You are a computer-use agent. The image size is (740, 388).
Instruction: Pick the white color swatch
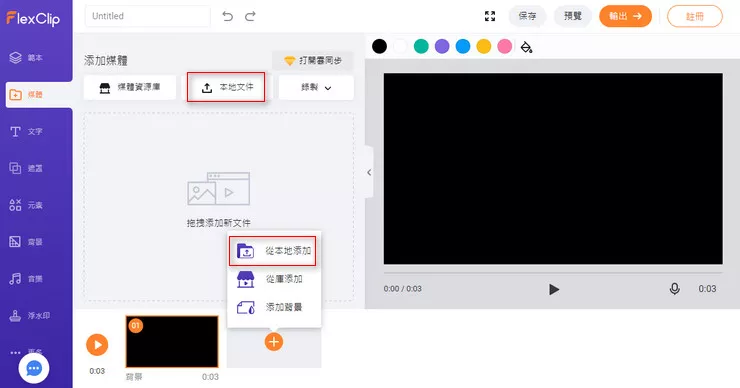[x=400, y=46]
